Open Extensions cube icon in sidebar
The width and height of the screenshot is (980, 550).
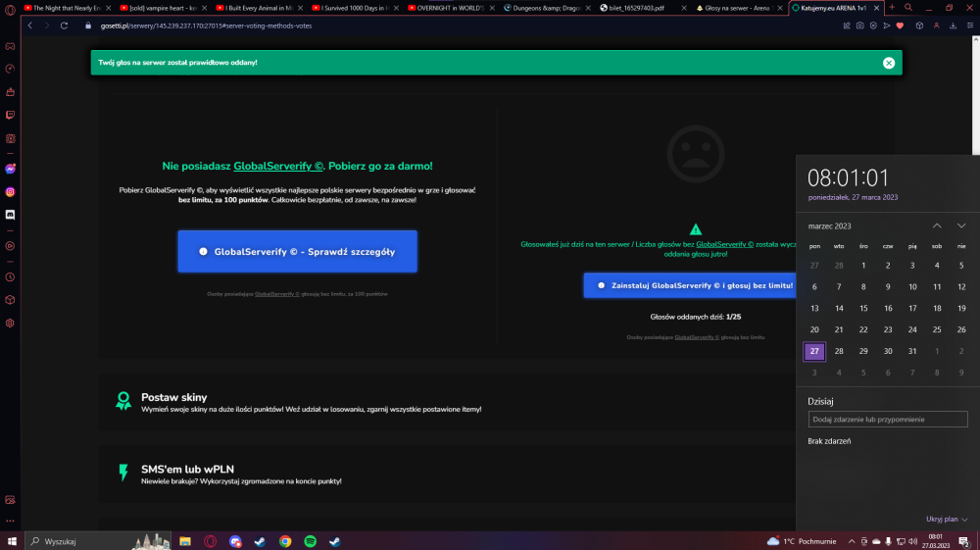tap(10, 300)
